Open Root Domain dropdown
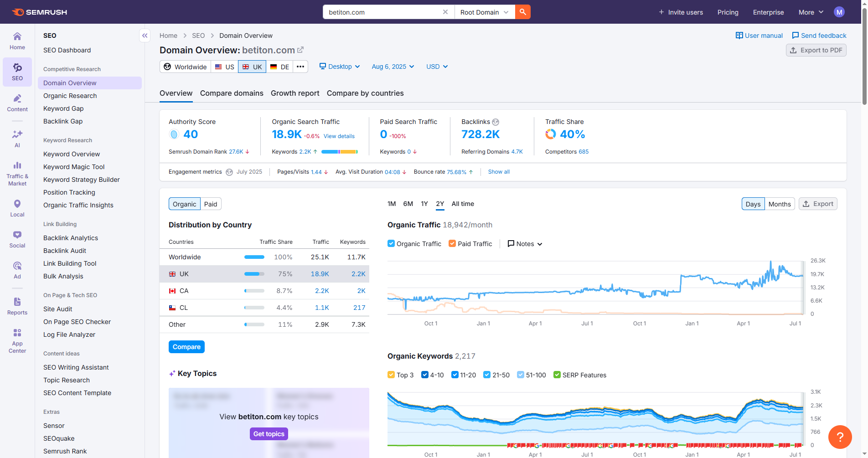Viewport: 868px width, 458px height. (485, 12)
